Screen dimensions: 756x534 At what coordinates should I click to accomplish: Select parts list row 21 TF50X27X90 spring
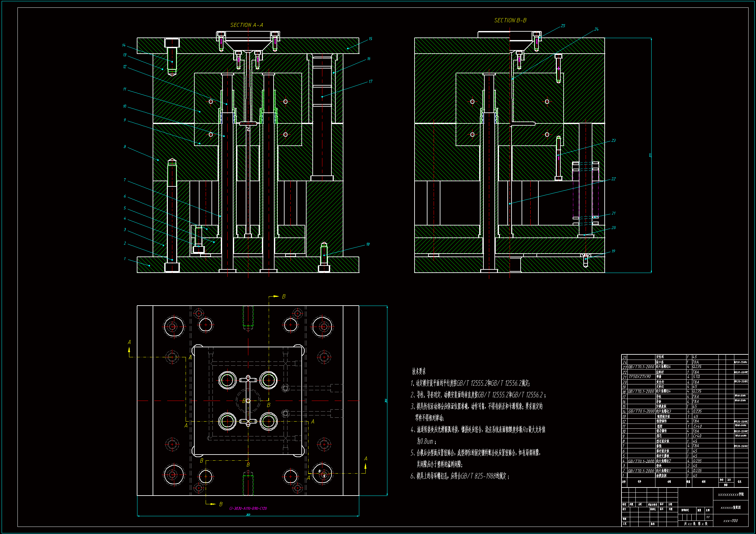pyautogui.click(x=640, y=377)
